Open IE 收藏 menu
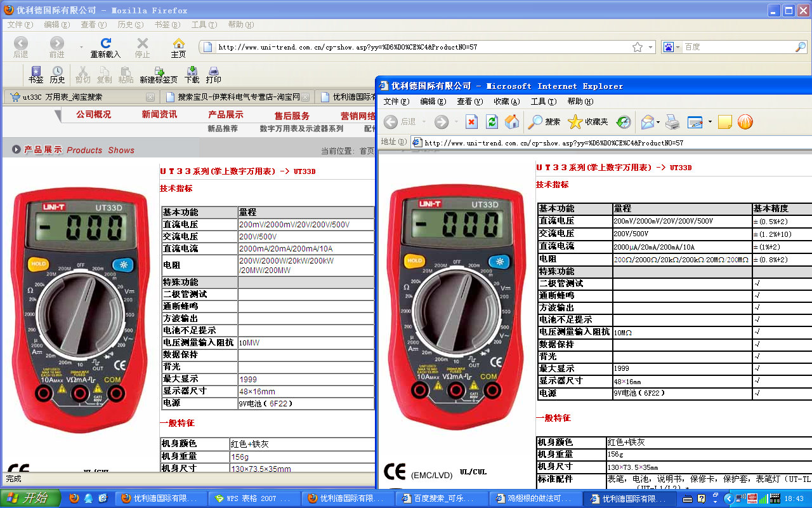 coord(506,102)
